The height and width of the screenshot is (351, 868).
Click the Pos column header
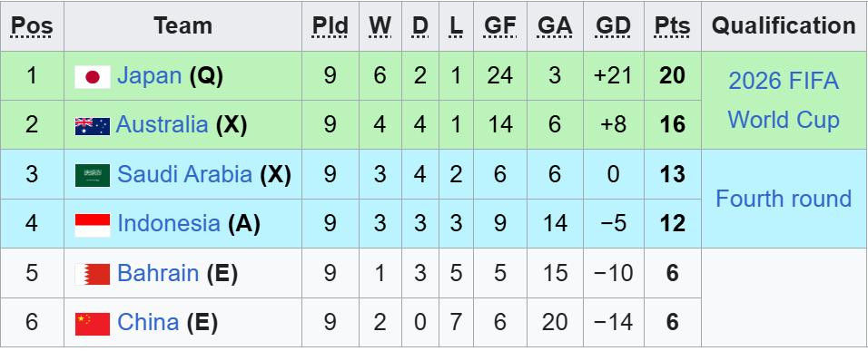click(32, 26)
